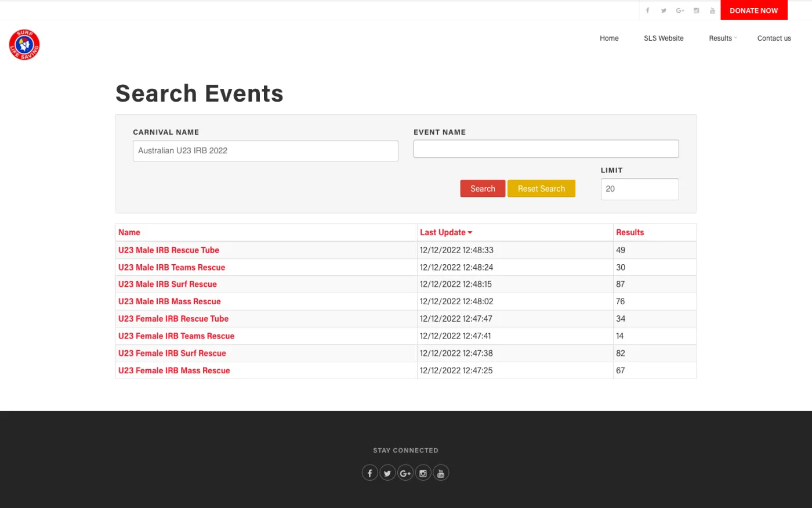The height and width of the screenshot is (508, 812).
Task: Select the timestamp 12/12/2022 12:48:15
Action: [x=456, y=284]
